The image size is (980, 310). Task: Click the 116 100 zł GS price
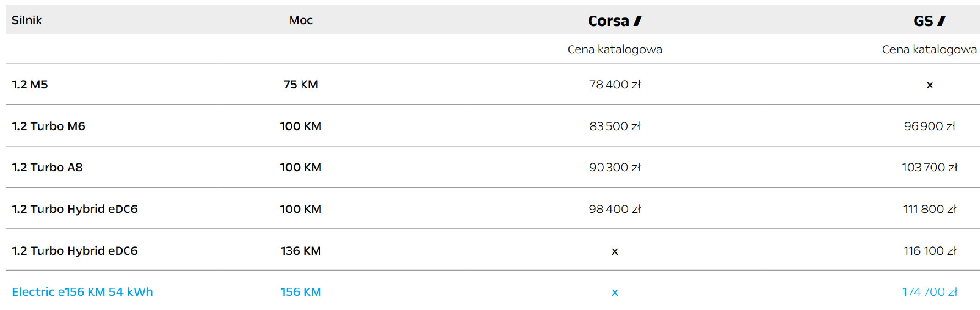click(x=929, y=251)
